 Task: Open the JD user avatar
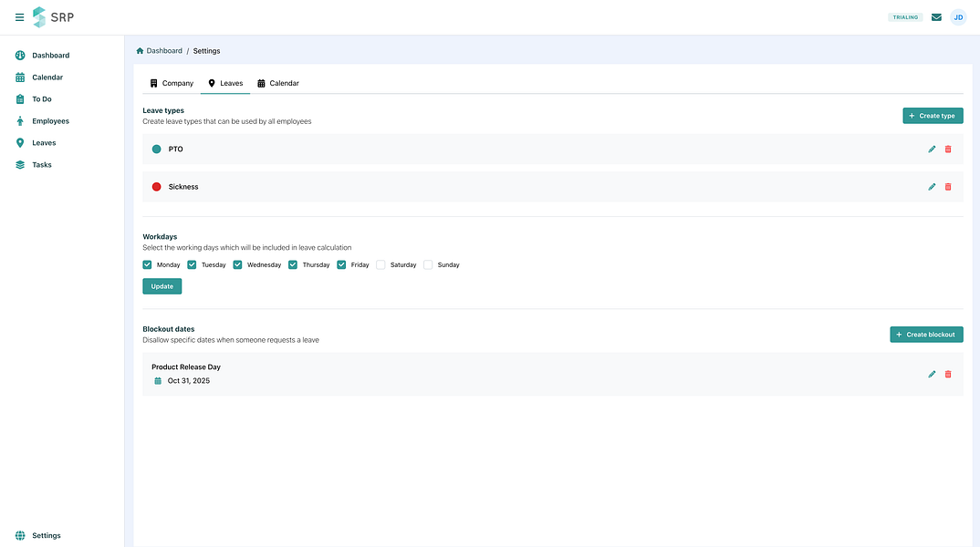point(958,17)
